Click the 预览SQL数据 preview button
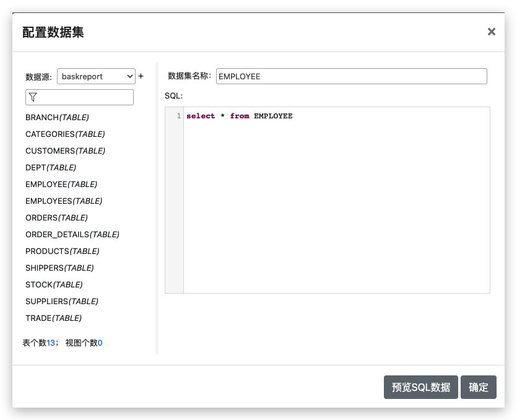Viewport: 517px width, 420px height. tap(421, 387)
